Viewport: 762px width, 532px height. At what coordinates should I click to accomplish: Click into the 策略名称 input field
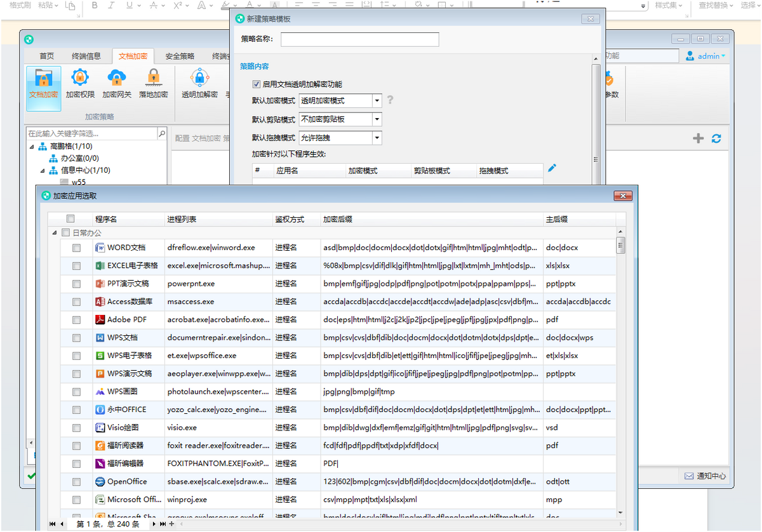(x=359, y=39)
